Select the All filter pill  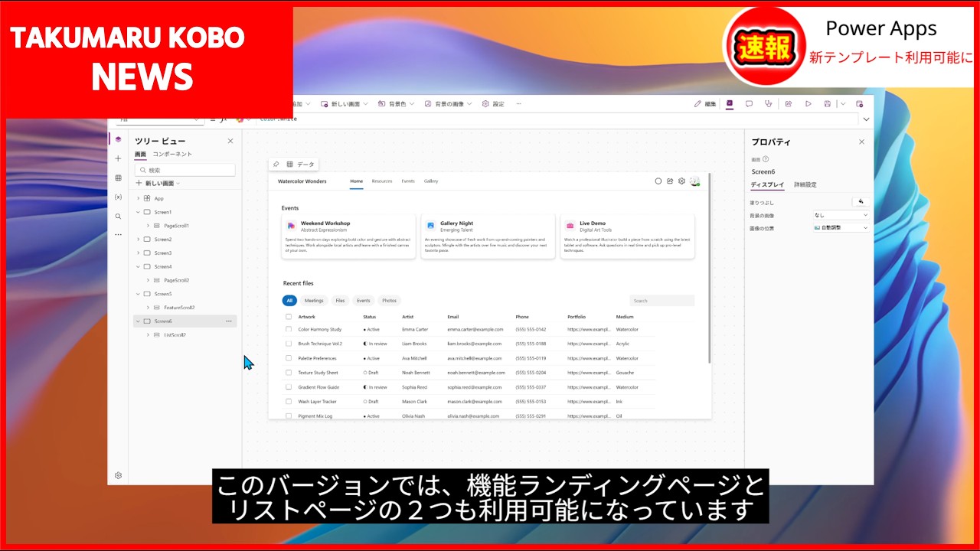(x=289, y=301)
